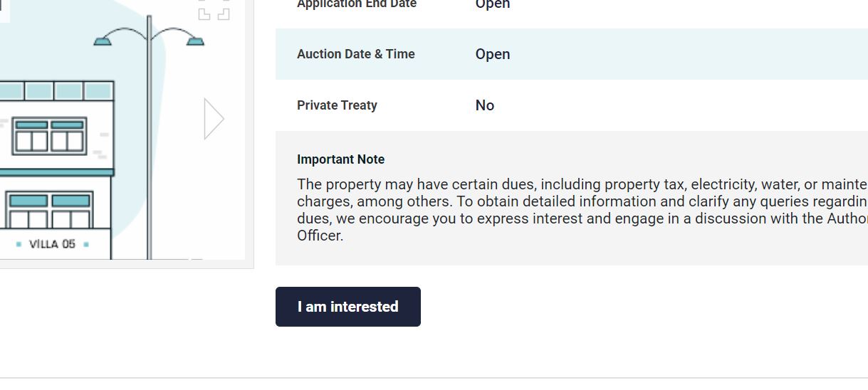
Task: Select the Private Treaty label
Action: [x=337, y=105]
